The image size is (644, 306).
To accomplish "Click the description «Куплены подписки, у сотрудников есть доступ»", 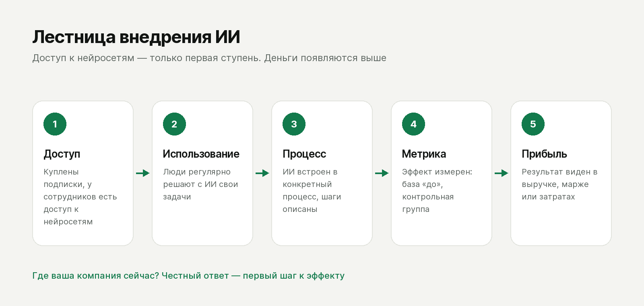I will click(x=80, y=197).
